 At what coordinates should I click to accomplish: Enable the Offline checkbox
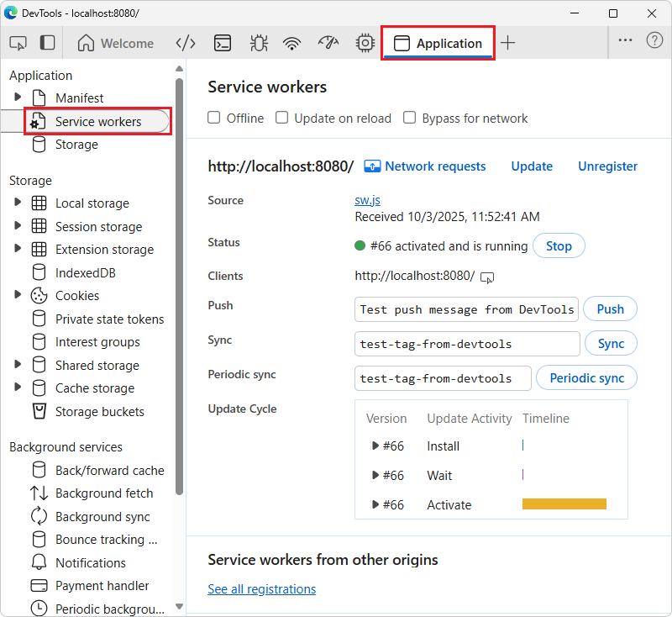(x=214, y=119)
